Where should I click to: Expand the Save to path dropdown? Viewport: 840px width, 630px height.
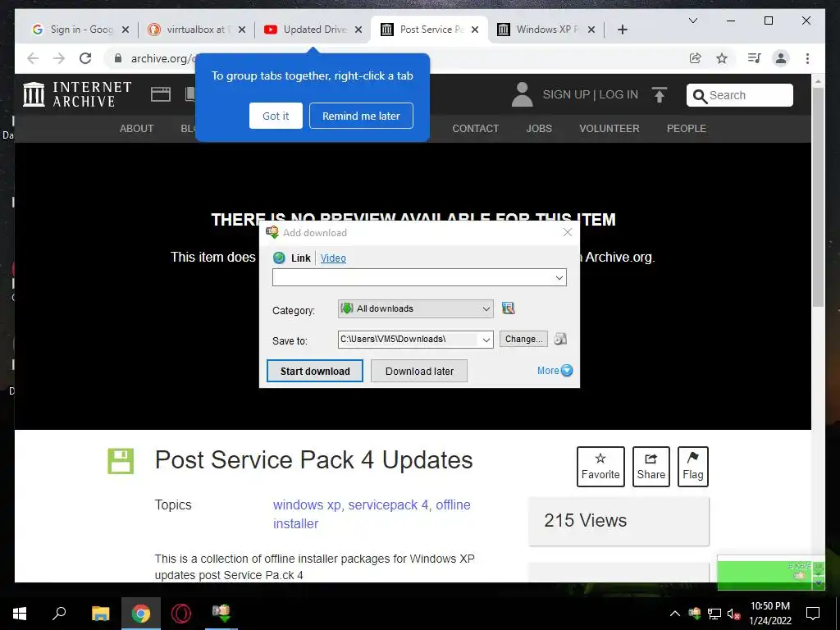486,340
